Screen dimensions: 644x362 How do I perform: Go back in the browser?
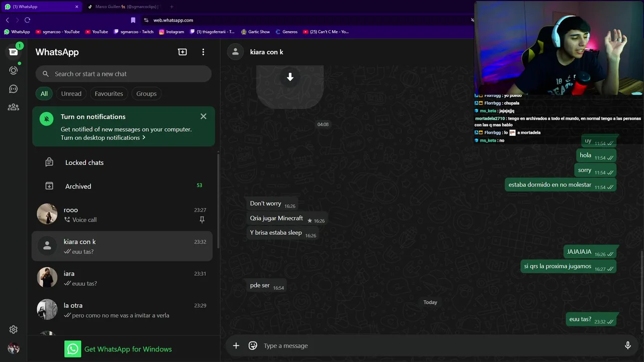coord(7,20)
